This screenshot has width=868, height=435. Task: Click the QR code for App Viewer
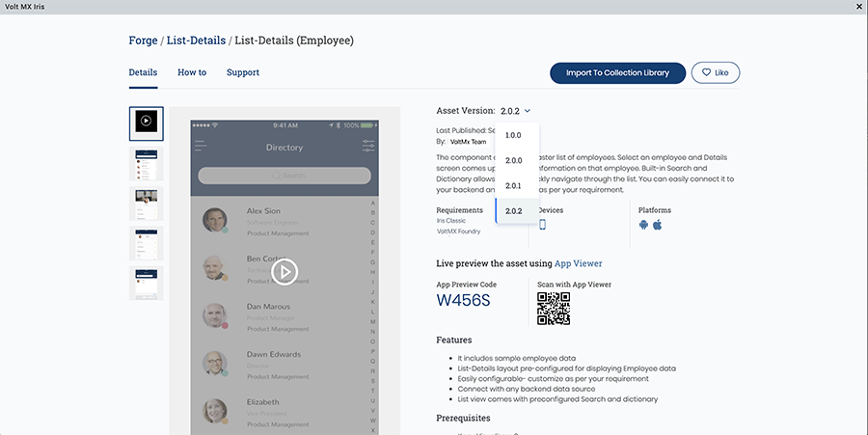554,309
